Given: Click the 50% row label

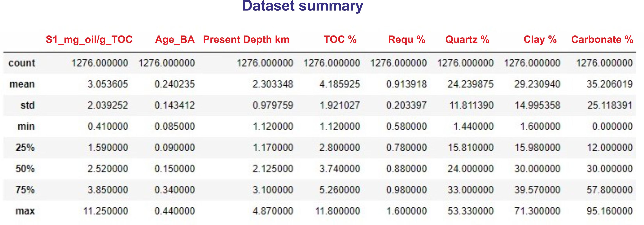Looking at the screenshot, I should [25, 169].
